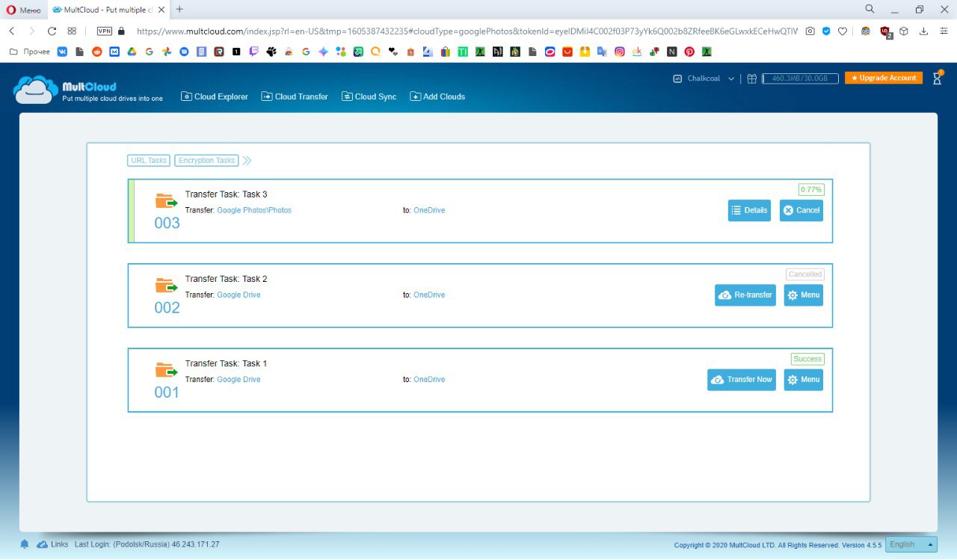The height and width of the screenshot is (560, 957).
Task: Open browser downloads icon
Action: 923,31
